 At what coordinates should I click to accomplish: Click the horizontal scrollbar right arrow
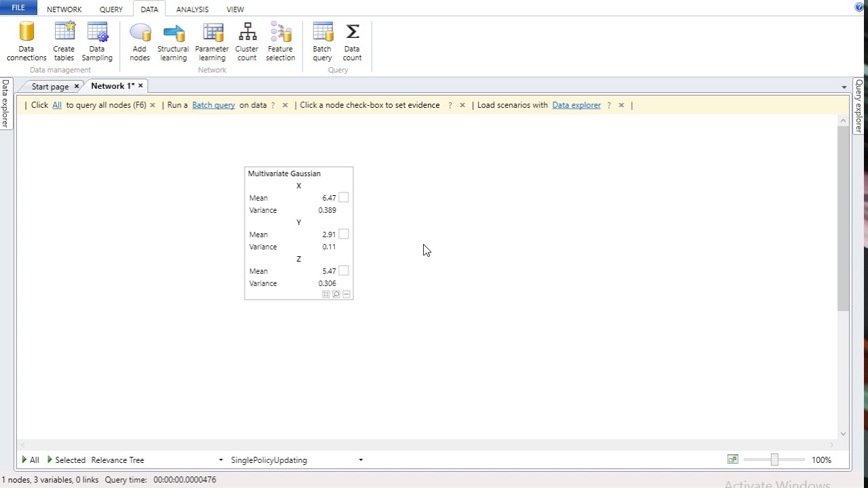point(832,445)
